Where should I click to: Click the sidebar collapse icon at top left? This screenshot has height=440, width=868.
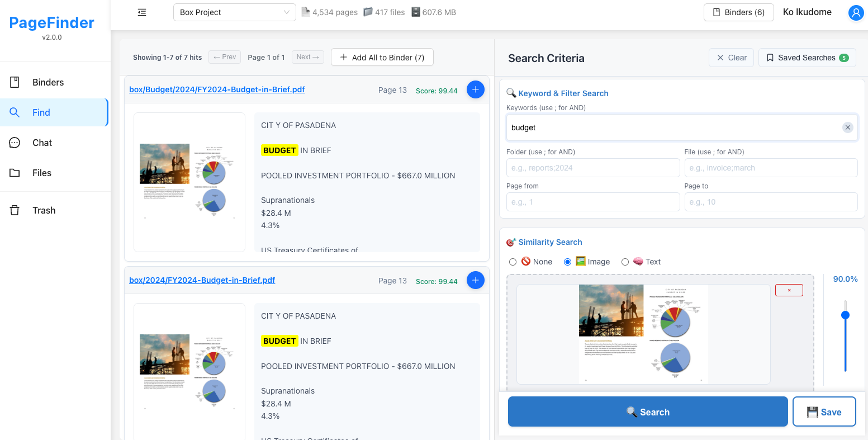141,12
